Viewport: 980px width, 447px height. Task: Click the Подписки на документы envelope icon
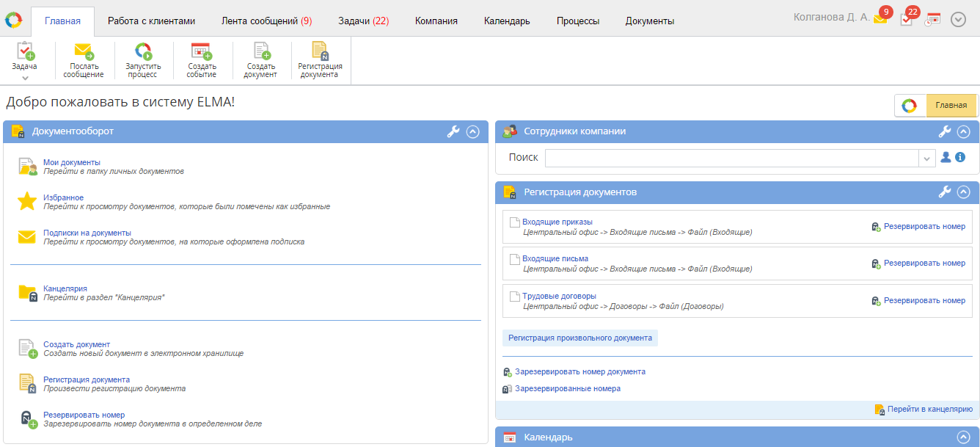pyautogui.click(x=27, y=236)
